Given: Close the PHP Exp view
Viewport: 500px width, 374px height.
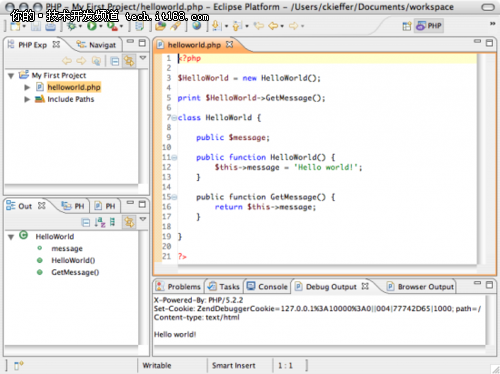Looking at the screenshot, I should click(56, 44).
